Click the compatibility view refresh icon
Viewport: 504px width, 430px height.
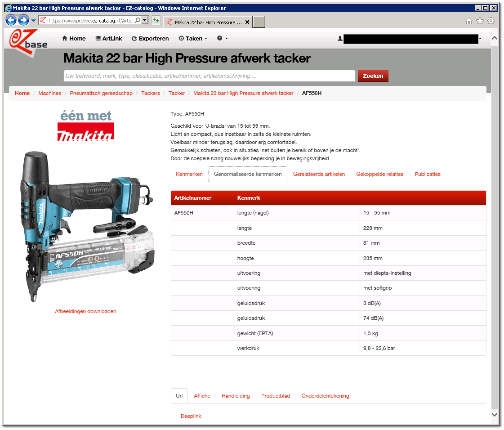coord(156,21)
